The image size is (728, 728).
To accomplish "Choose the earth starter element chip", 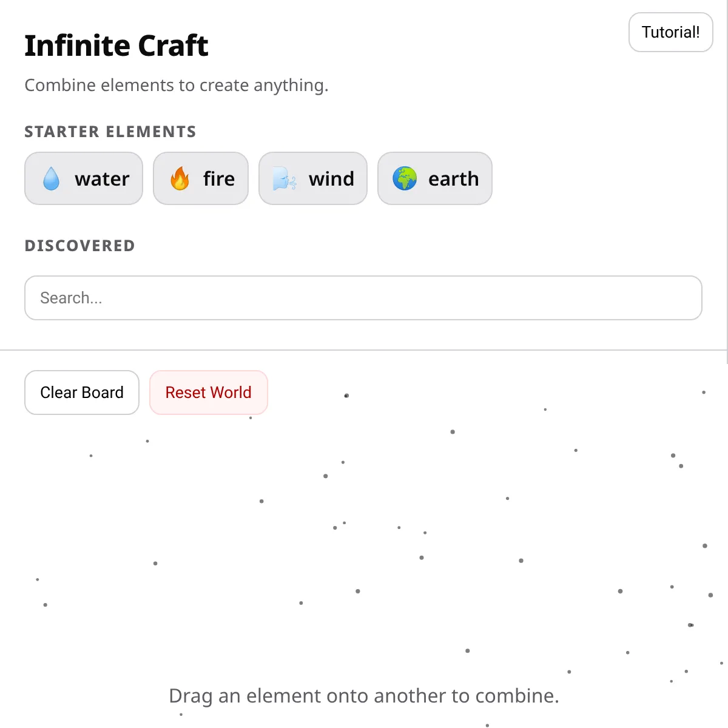I will point(435,178).
